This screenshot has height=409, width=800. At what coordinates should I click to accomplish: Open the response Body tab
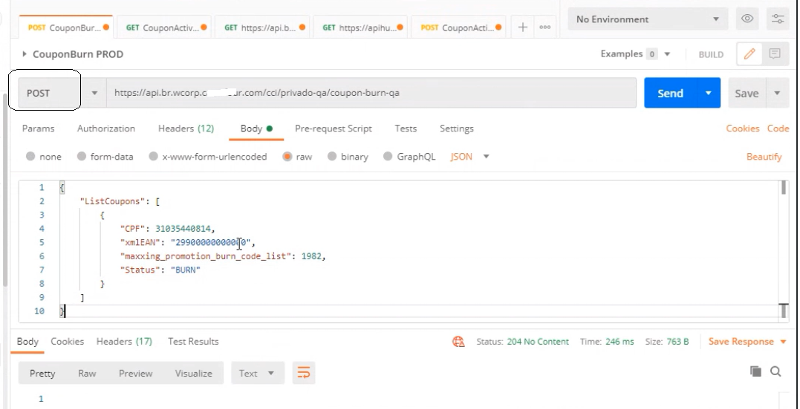pyautogui.click(x=28, y=342)
